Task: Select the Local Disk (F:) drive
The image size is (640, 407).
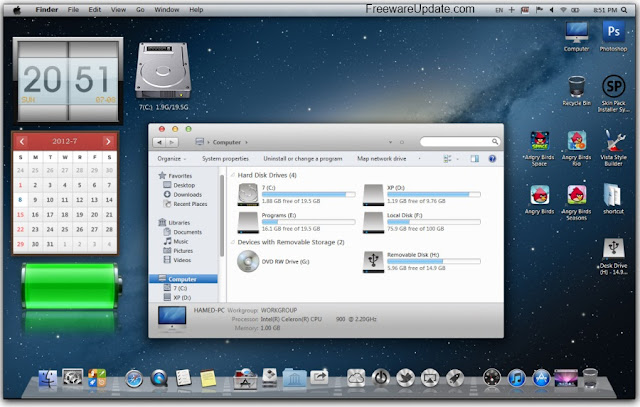Action: [422, 222]
